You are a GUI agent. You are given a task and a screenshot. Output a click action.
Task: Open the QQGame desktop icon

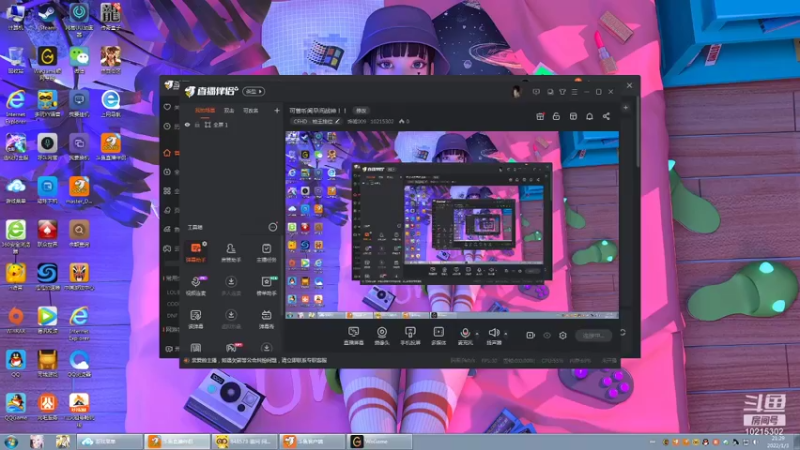pyautogui.click(x=16, y=407)
